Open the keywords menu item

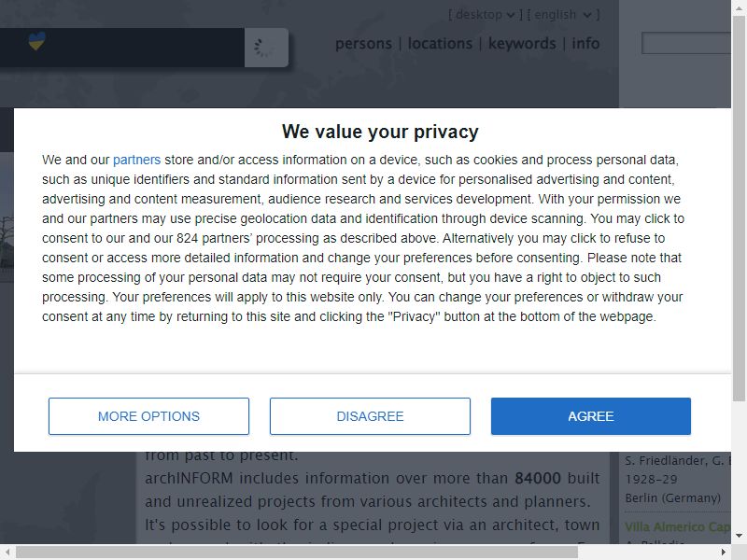tap(522, 43)
